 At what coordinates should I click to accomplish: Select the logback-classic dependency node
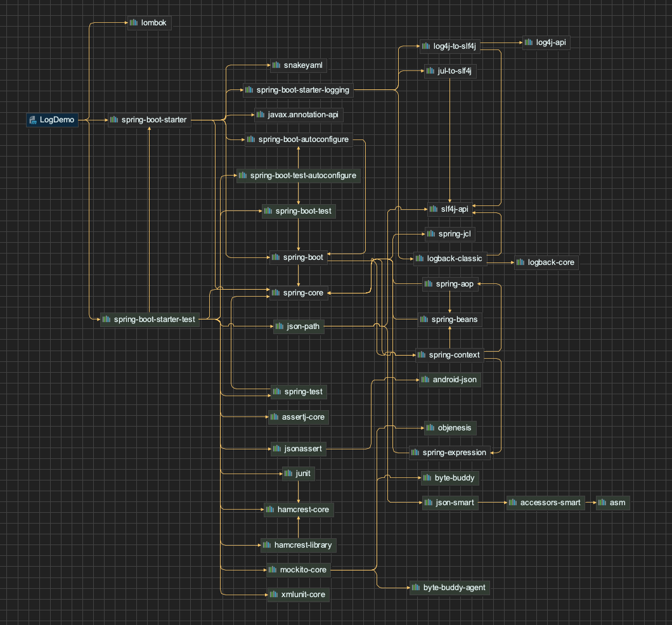pos(450,259)
